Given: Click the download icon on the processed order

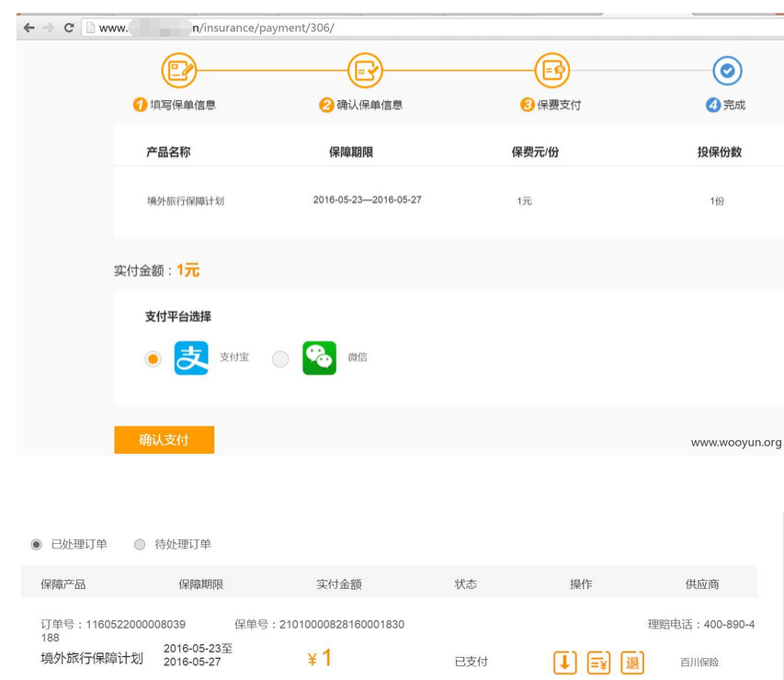Looking at the screenshot, I should click(x=564, y=662).
